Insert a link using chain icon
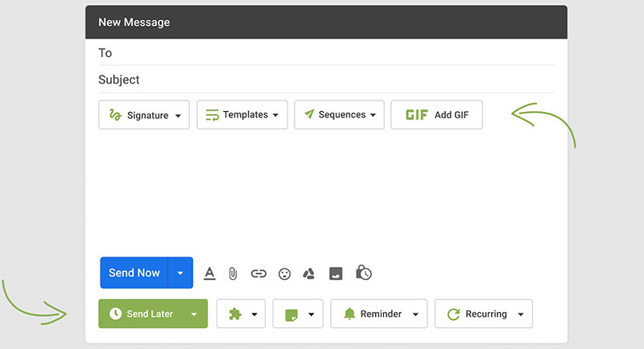The image size is (644, 349). [x=258, y=273]
